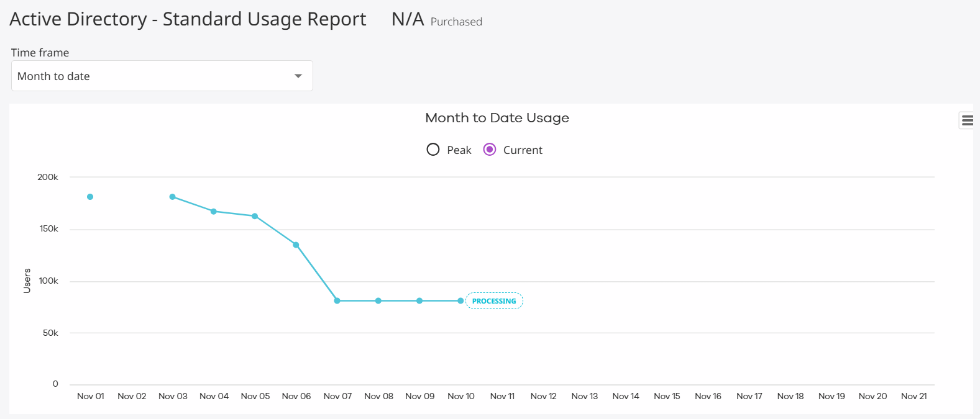The width and height of the screenshot is (980, 419).
Task: Click the Nov 17 axis label
Action: [749, 396]
